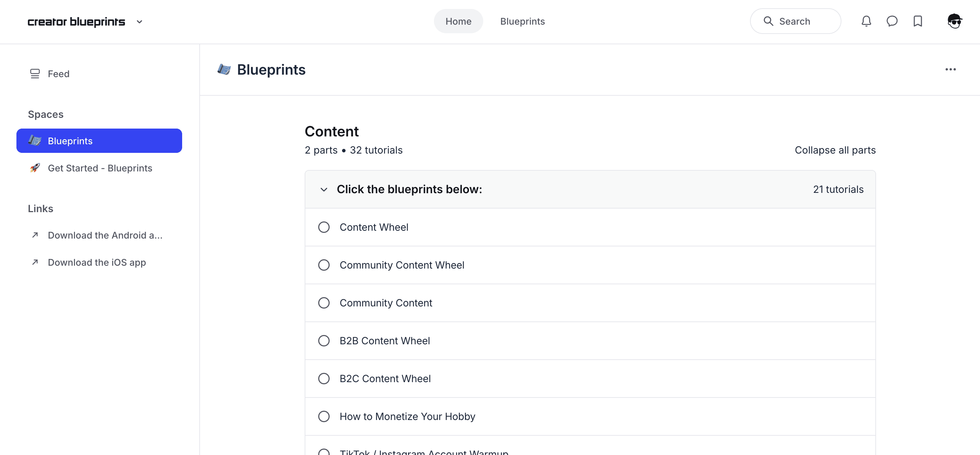Expand the creator blueprints community dropdown

pos(139,22)
